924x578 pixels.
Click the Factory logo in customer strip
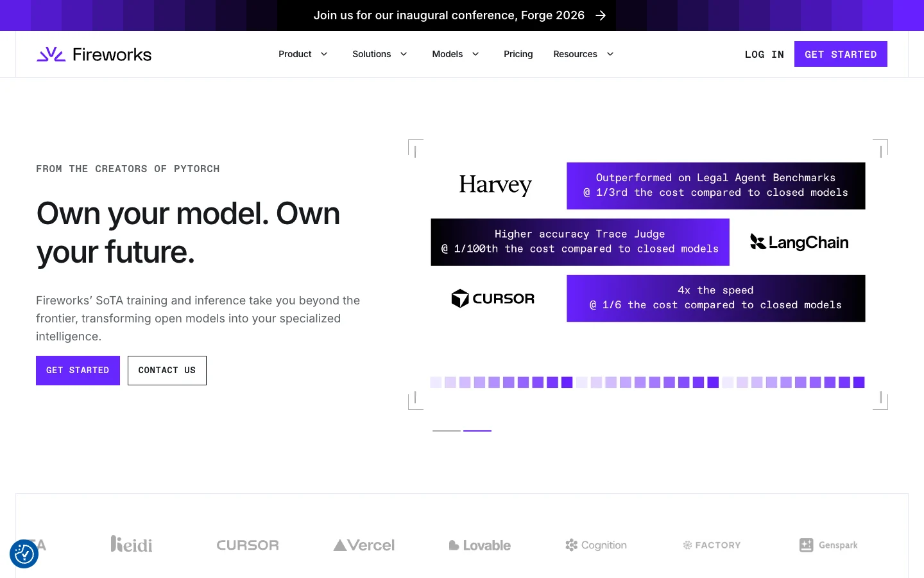[712, 545]
